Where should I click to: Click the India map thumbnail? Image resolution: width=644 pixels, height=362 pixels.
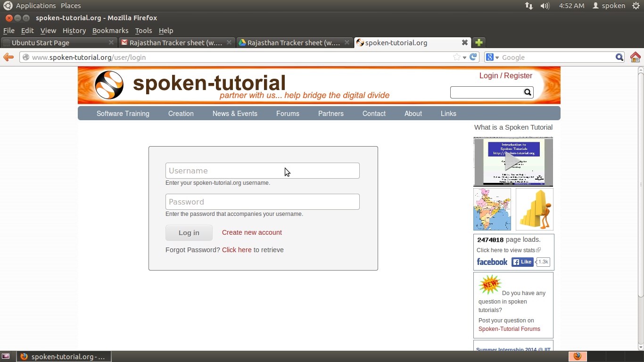(x=492, y=209)
